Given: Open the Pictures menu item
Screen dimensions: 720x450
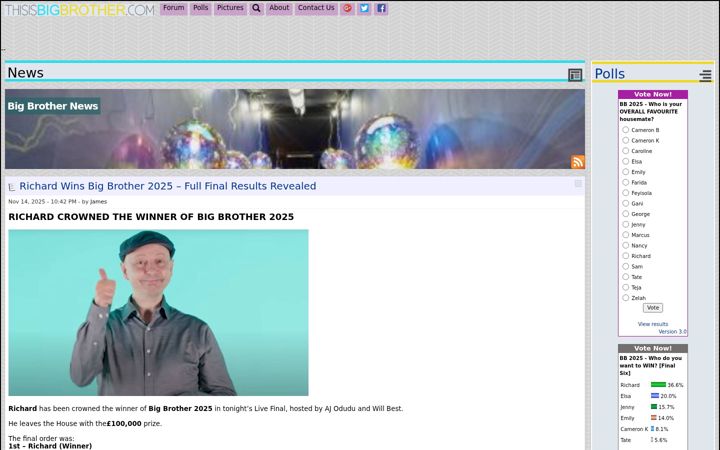Looking at the screenshot, I should point(231,8).
